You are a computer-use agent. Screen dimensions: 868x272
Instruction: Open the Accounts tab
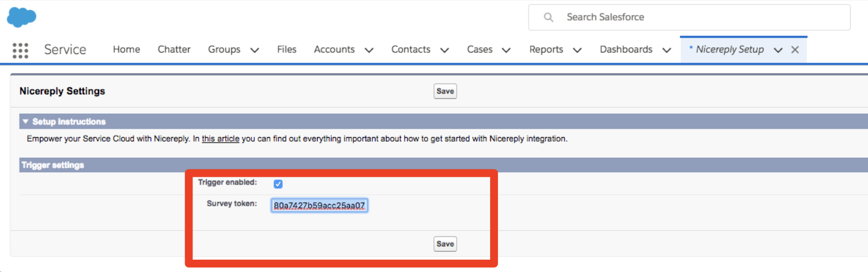coord(334,50)
